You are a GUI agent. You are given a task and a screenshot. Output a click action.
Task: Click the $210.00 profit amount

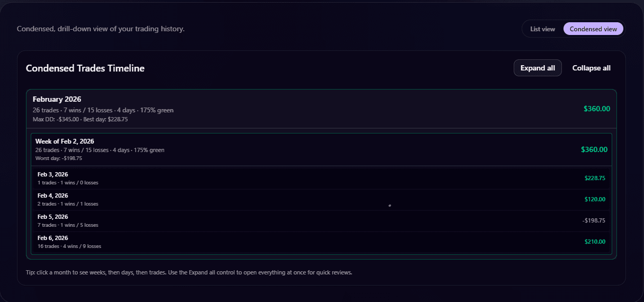tap(595, 242)
